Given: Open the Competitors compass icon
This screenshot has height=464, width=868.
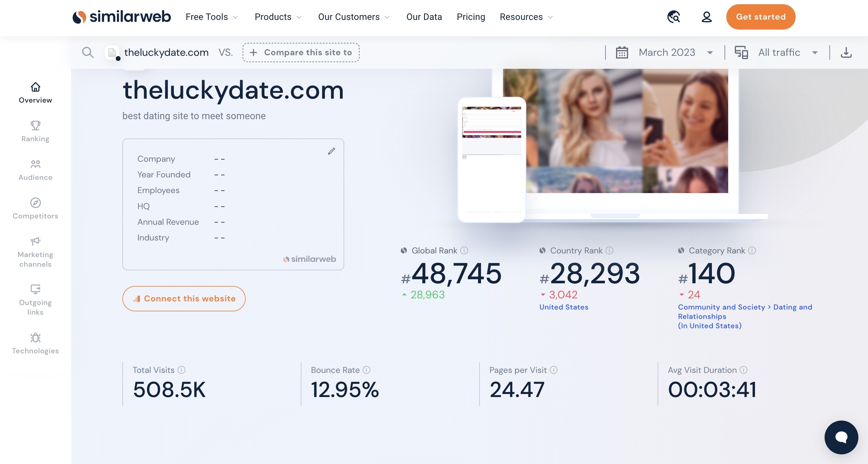Looking at the screenshot, I should 35,203.
